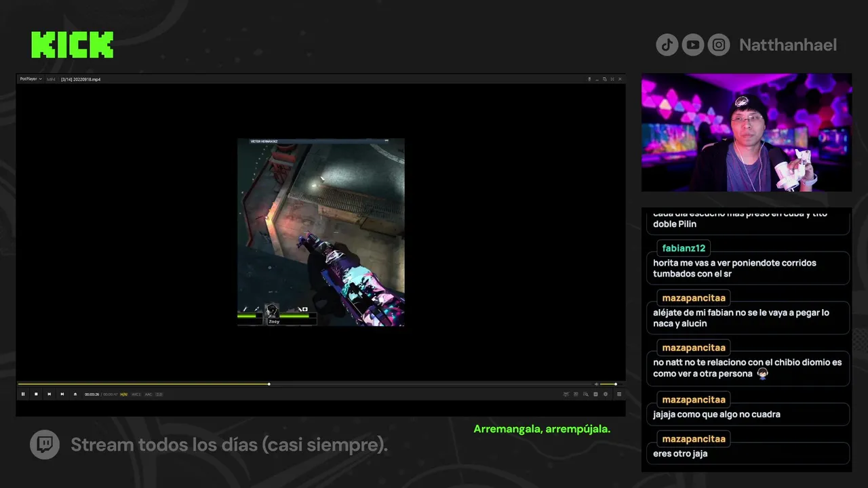Click the Natthanhael channel name

[788, 45]
